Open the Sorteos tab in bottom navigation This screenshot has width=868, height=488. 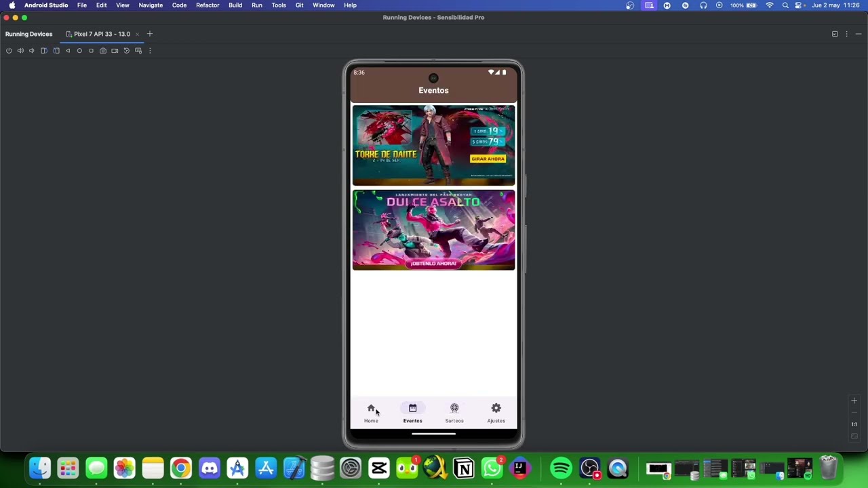454,413
